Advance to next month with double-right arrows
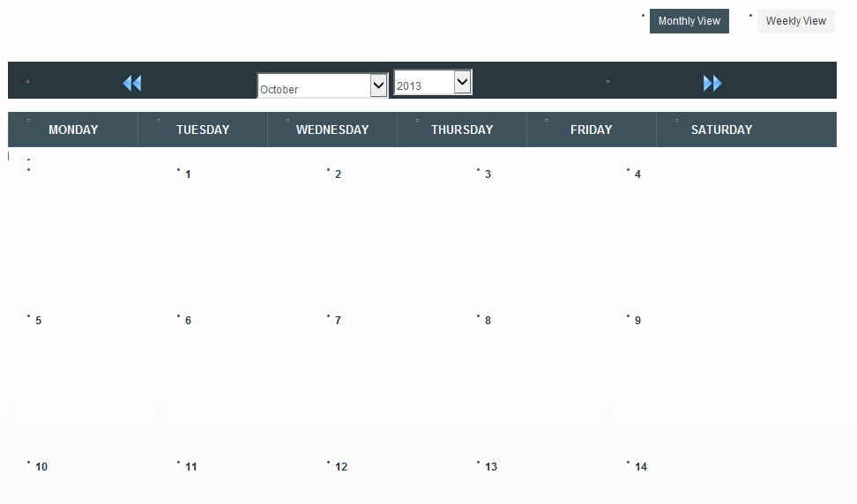857x504 pixels. 712,83
